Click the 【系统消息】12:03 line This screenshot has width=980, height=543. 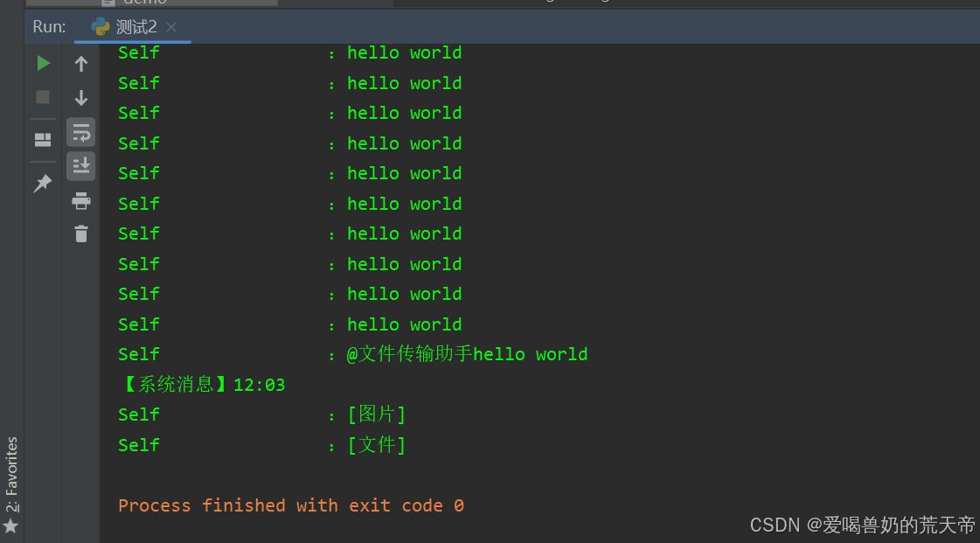pos(202,384)
